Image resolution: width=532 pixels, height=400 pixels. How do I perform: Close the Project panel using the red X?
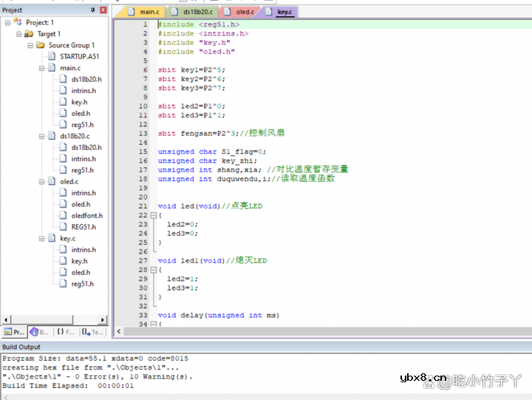click(x=103, y=10)
